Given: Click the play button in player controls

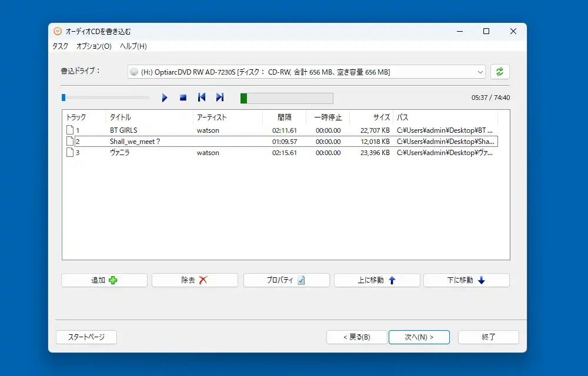Looking at the screenshot, I should coord(165,98).
